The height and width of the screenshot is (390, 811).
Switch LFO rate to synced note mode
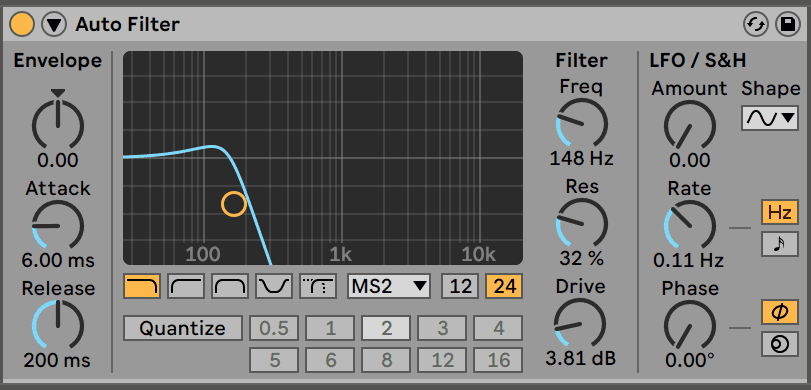point(779,245)
